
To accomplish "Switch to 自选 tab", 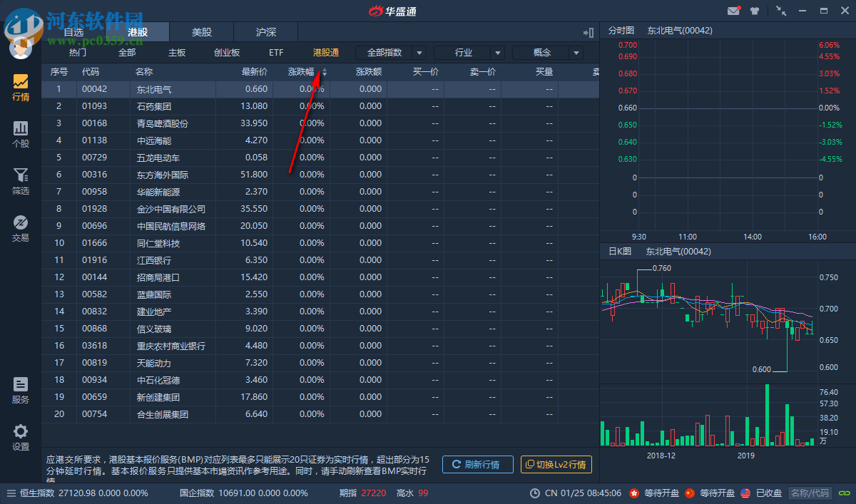I will [73, 32].
